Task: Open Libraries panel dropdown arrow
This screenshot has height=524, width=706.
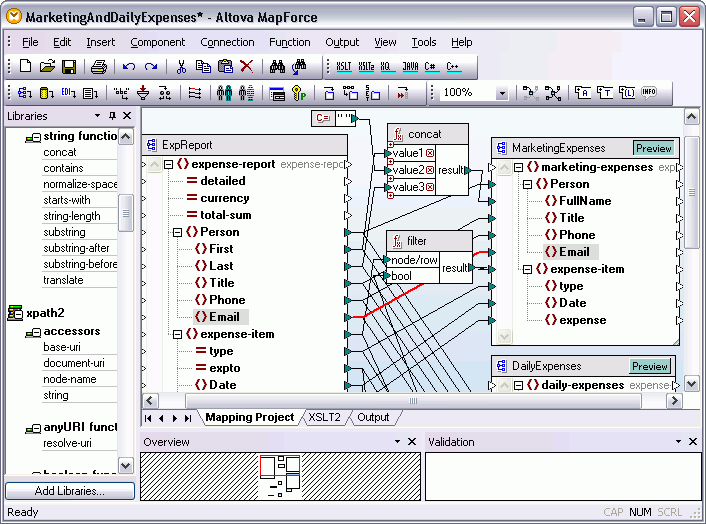Action: pyautogui.click(x=97, y=116)
